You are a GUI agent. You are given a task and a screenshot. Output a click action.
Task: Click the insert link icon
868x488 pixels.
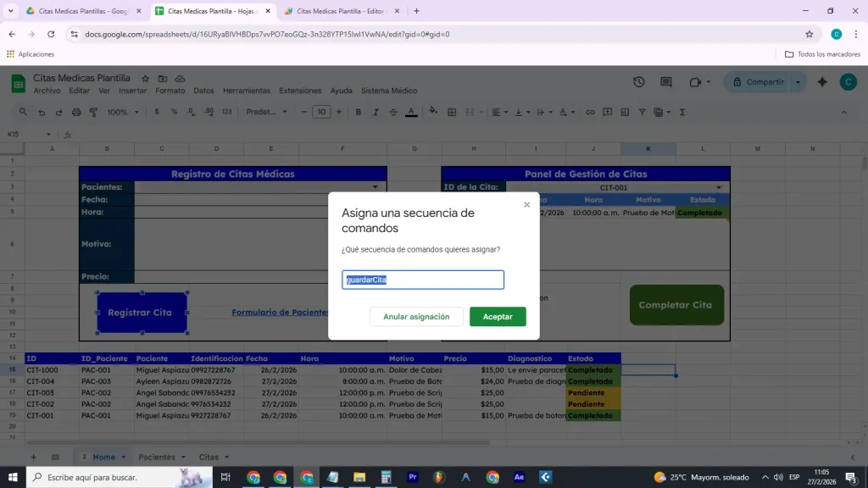590,111
